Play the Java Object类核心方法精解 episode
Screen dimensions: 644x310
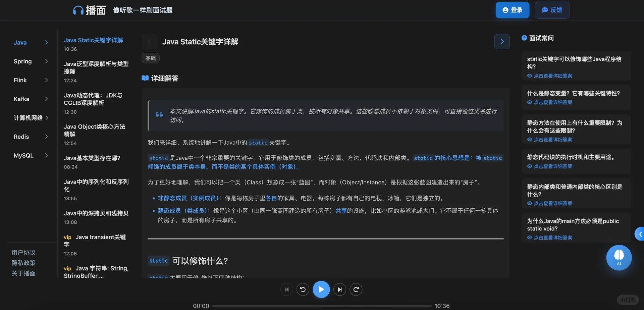click(95, 130)
